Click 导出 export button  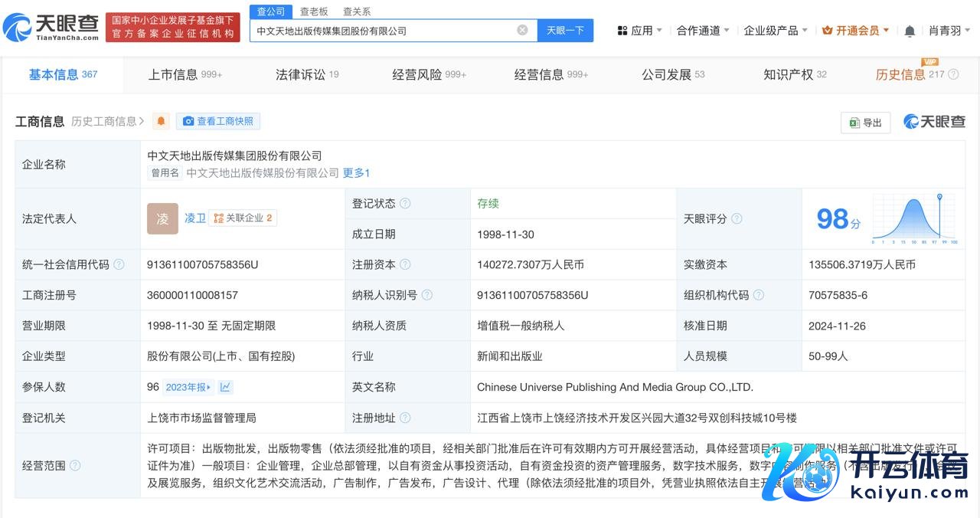(865, 123)
